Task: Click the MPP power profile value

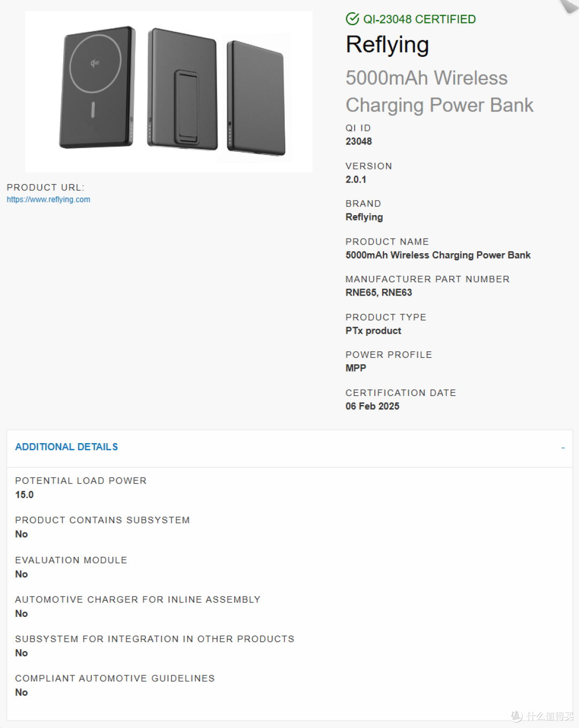Action: pyautogui.click(x=356, y=369)
